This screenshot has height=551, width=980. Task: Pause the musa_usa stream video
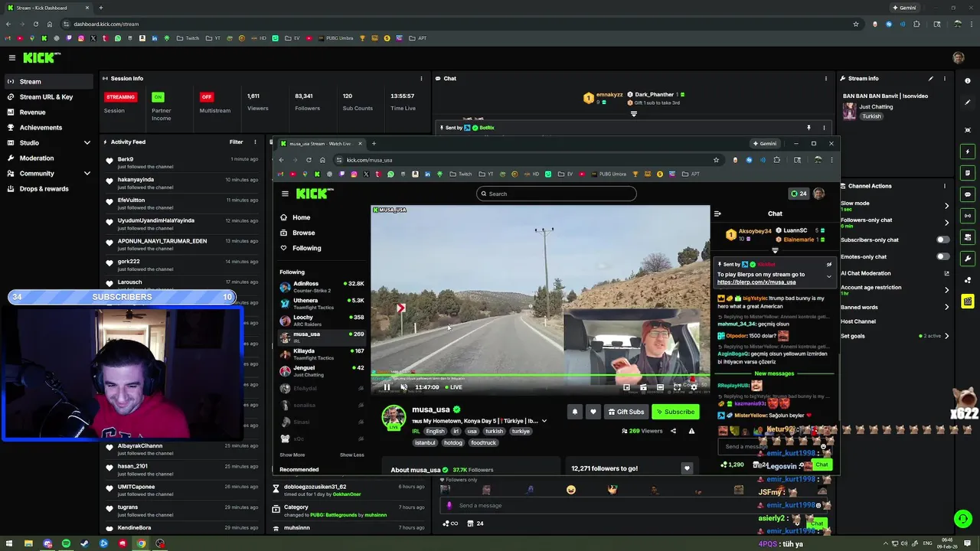pyautogui.click(x=387, y=387)
